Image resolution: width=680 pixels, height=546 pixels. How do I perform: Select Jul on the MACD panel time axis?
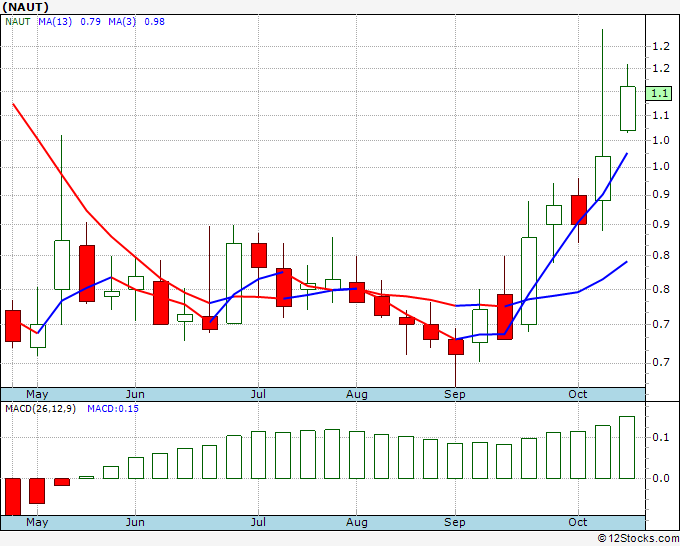(x=258, y=522)
